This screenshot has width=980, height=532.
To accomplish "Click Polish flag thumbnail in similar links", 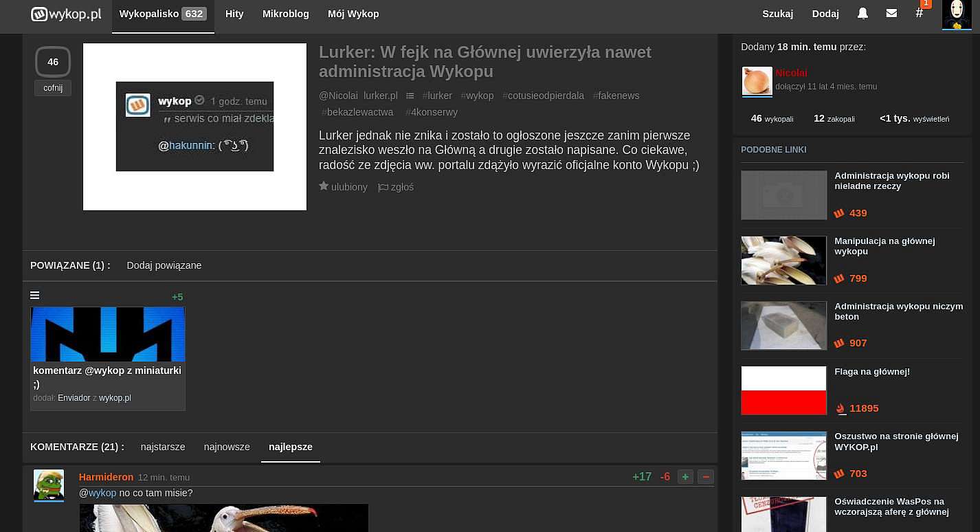I will click(783, 390).
